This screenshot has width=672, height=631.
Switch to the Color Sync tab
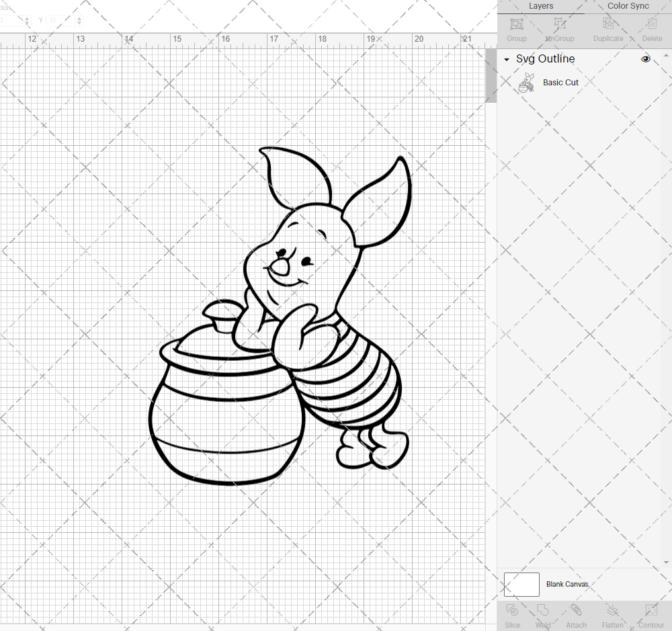[x=628, y=6]
